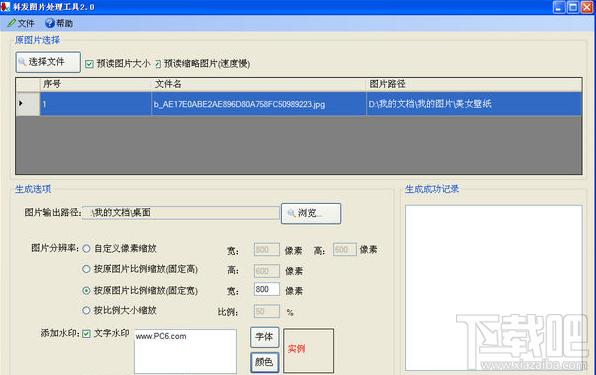Screen dimensions: 596x375
Task: Click the 选择文件 button
Action: (x=48, y=62)
